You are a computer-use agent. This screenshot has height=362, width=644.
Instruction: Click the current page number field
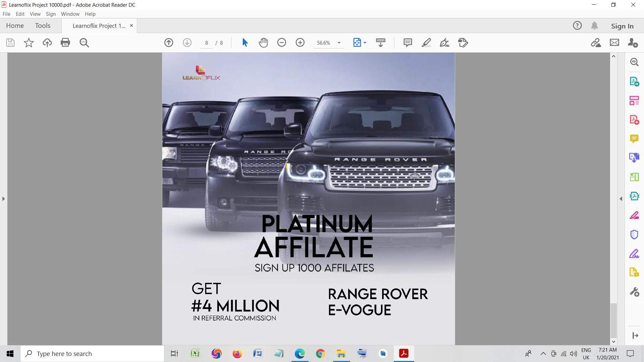coord(207,43)
